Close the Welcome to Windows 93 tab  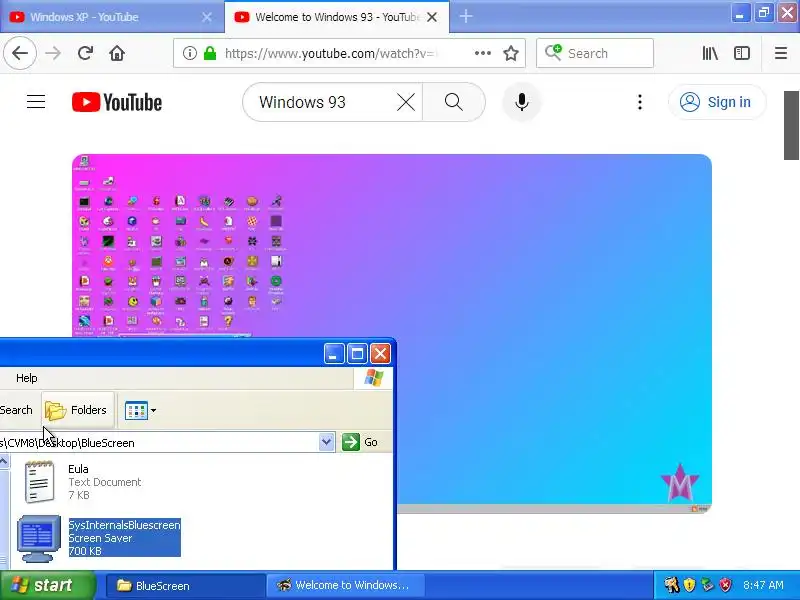(432, 17)
